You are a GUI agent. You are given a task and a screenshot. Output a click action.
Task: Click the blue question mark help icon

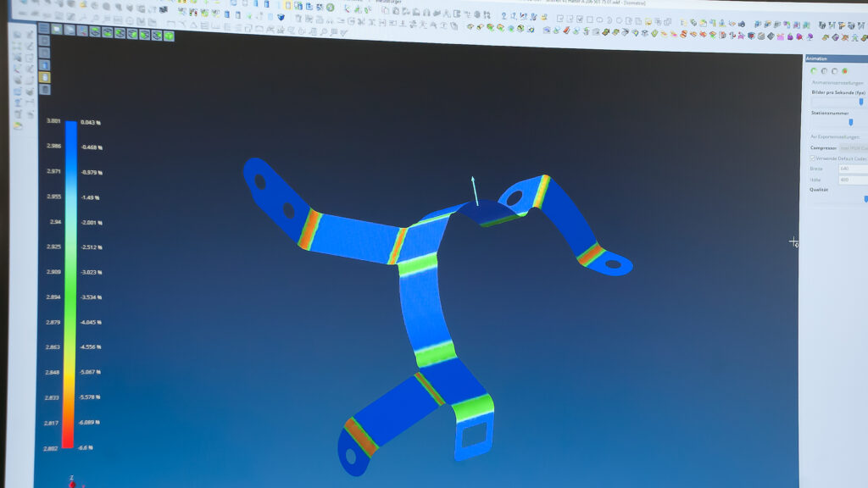[x=504, y=15]
